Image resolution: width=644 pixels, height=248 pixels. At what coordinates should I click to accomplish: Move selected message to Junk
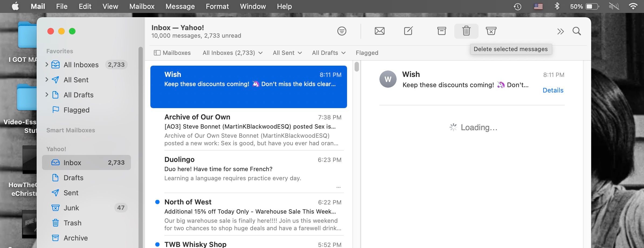pos(491,31)
